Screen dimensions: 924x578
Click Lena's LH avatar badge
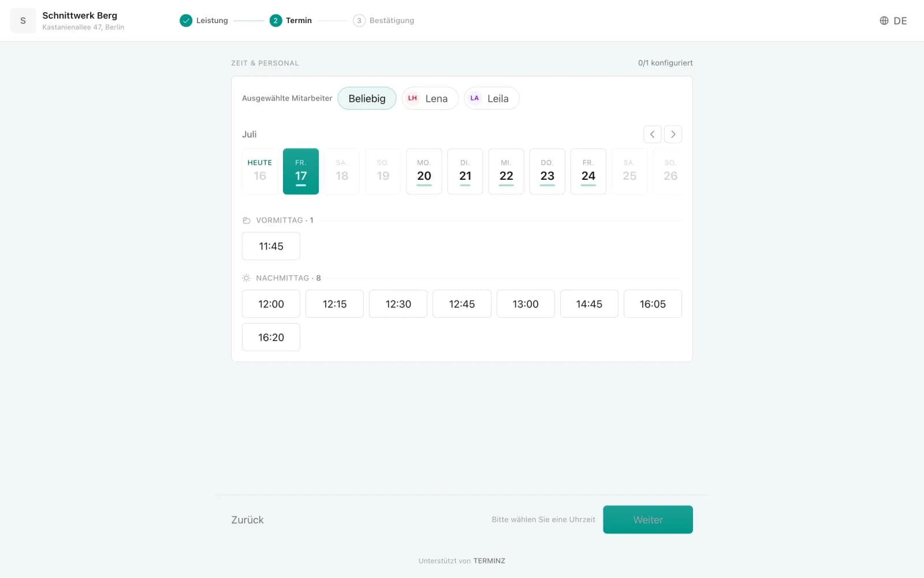point(412,98)
